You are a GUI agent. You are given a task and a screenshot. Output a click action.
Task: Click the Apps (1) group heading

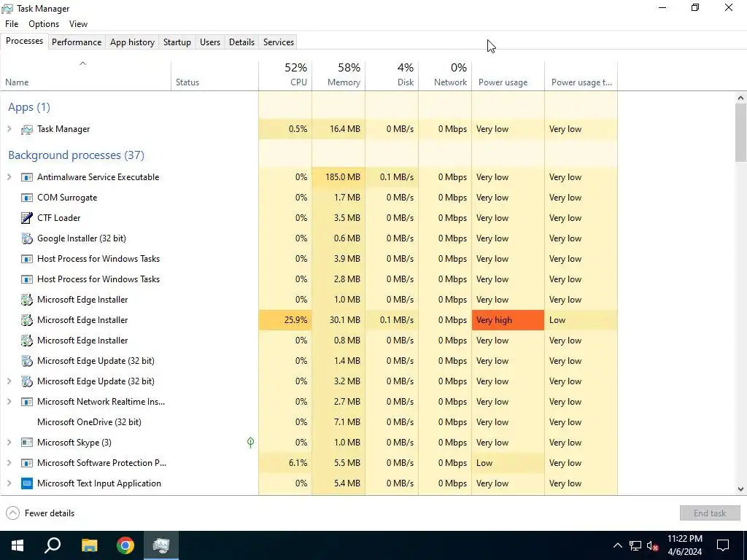point(29,107)
